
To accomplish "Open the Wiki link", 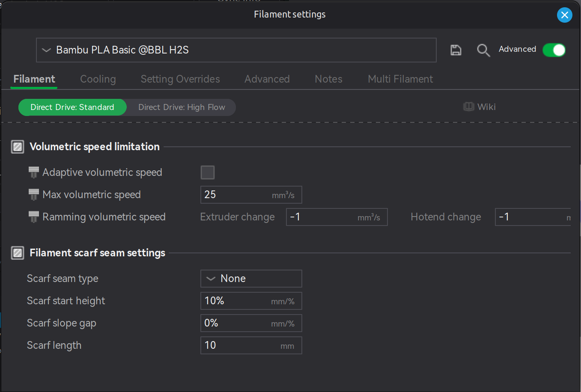I will click(x=486, y=107).
